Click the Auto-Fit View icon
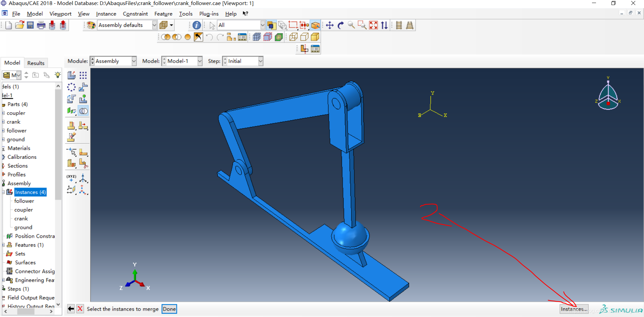This screenshot has height=317, width=644. 373,25
